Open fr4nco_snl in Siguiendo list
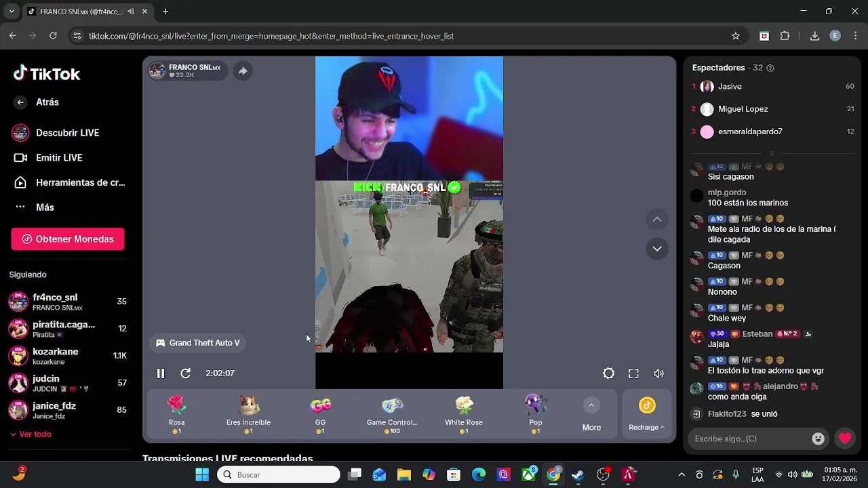Image resolution: width=868 pixels, height=488 pixels. [67, 302]
